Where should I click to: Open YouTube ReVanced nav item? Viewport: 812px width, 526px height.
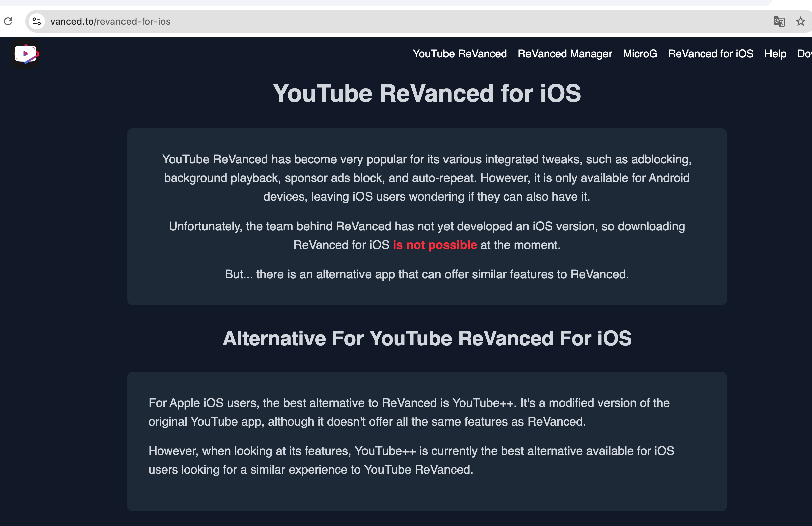[x=460, y=54]
